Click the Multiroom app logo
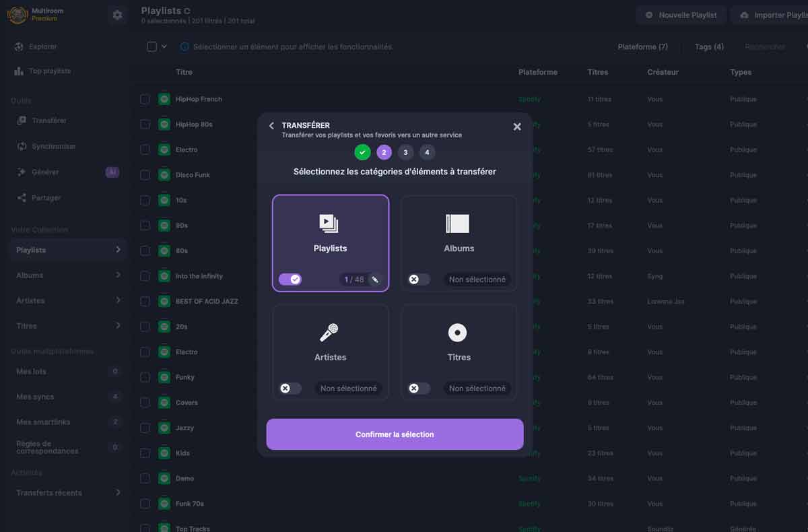The width and height of the screenshot is (808, 532). click(17, 15)
